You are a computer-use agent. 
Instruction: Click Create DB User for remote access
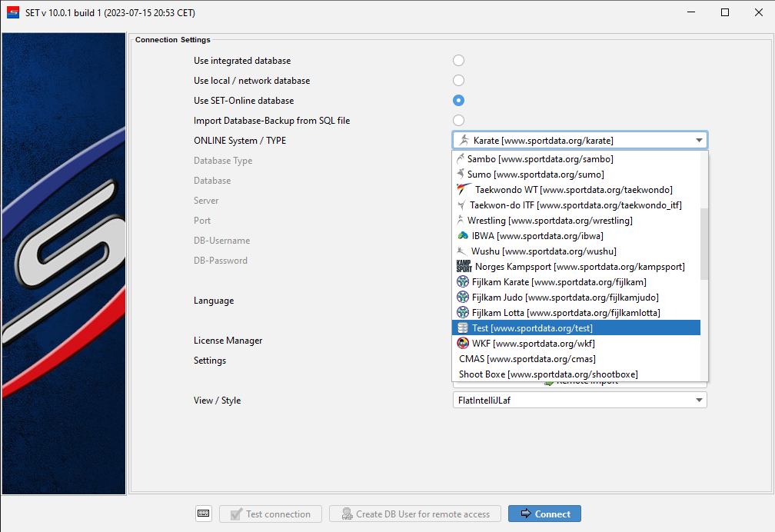pos(415,514)
